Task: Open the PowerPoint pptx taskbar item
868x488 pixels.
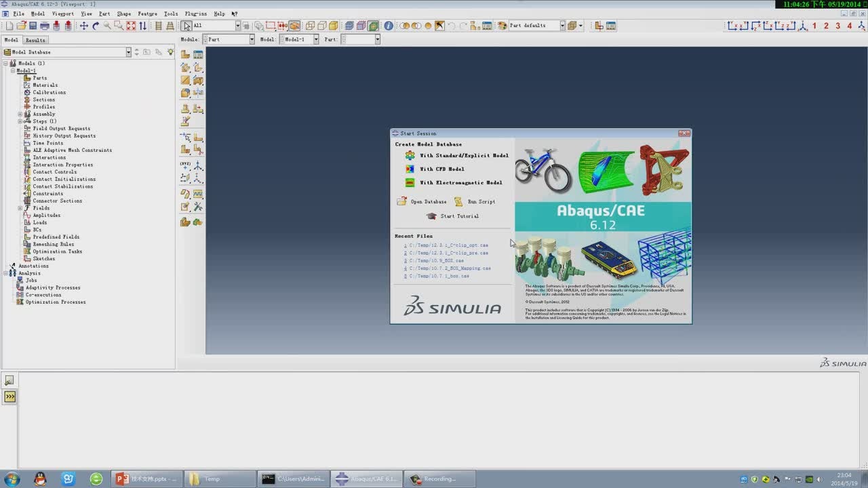Action: tap(146, 479)
